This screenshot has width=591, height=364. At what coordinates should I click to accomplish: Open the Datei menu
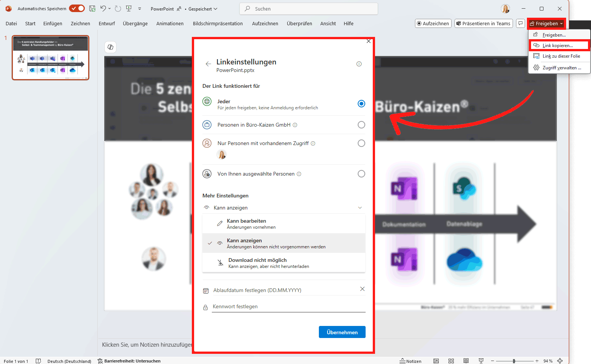pos(11,23)
